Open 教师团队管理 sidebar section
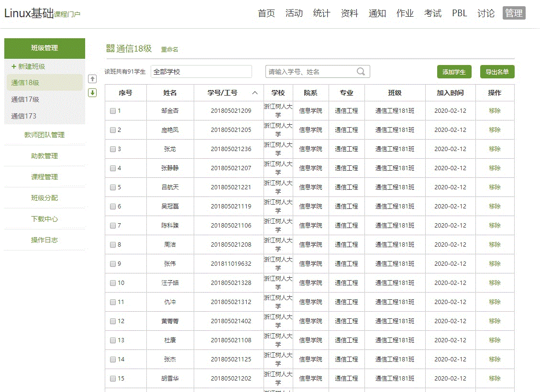 coord(44,135)
